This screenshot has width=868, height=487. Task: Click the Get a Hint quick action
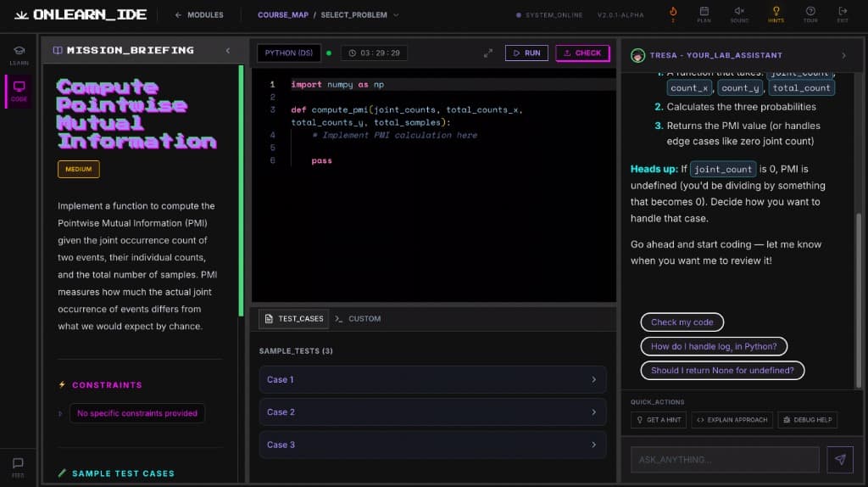click(659, 420)
